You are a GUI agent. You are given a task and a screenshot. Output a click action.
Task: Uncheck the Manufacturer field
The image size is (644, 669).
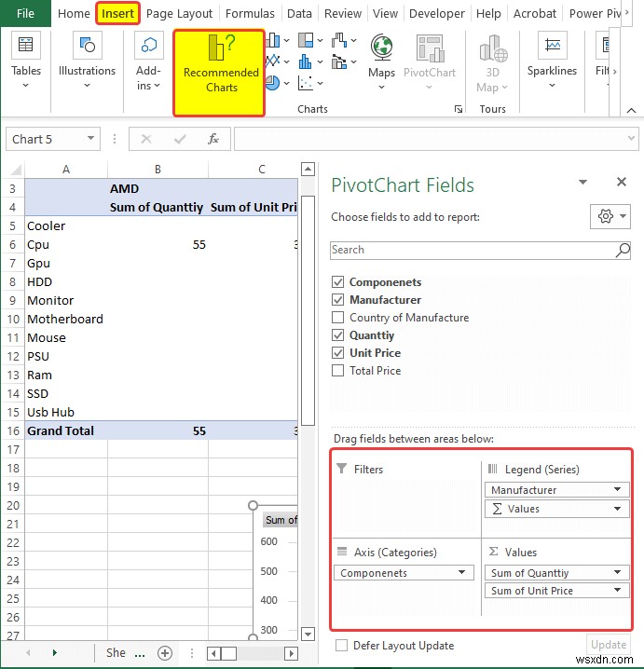coord(337,300)
